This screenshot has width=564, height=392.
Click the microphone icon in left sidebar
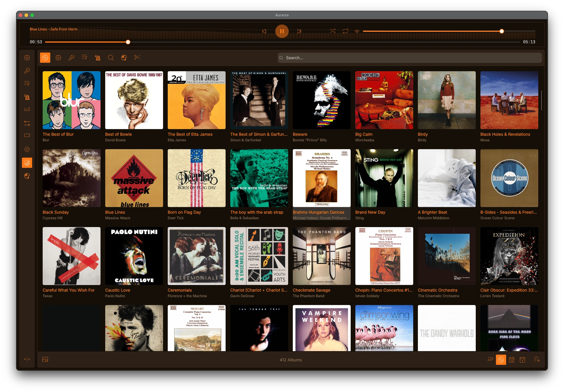[27, 71]
